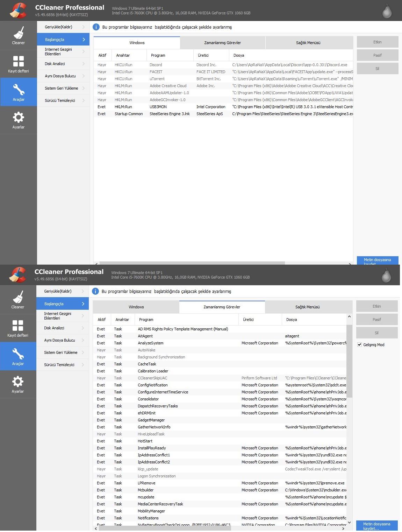
Task: Expand Internet Gezgini Eklentileri chevron in upper window
Action: pyautogui.click(x=83, y=51)
